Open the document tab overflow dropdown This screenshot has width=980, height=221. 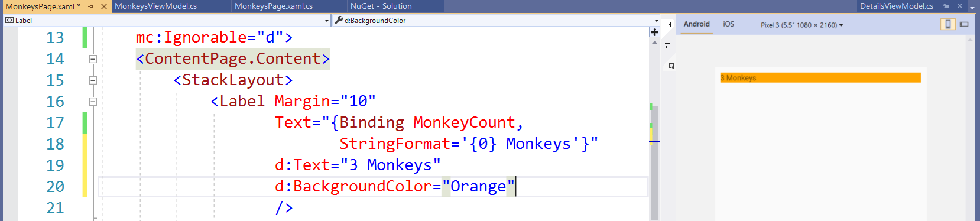[972, 8]
